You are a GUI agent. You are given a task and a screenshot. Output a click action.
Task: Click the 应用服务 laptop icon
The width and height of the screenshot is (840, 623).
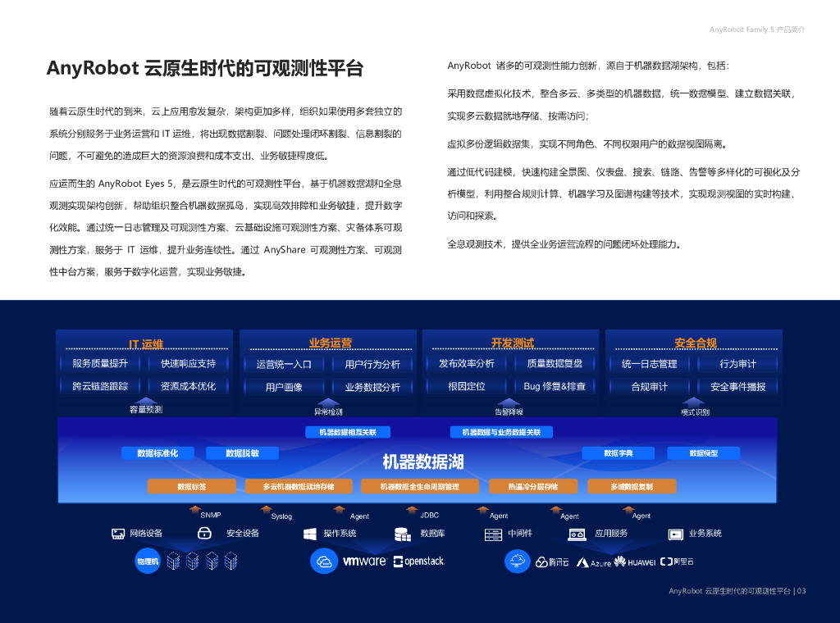pyautogui.click(x=577, y=534)
